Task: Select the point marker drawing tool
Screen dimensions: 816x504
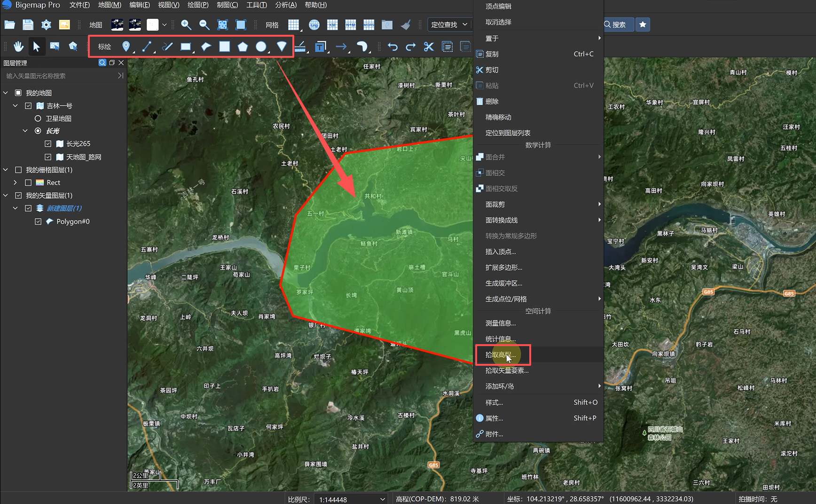Action: pyautogui.click(x=126, y=47)
